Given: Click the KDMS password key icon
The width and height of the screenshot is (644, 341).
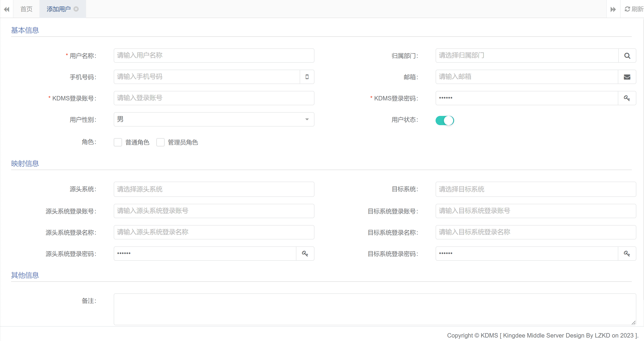Looking at the screenshot, I should (x=627, y=98).
